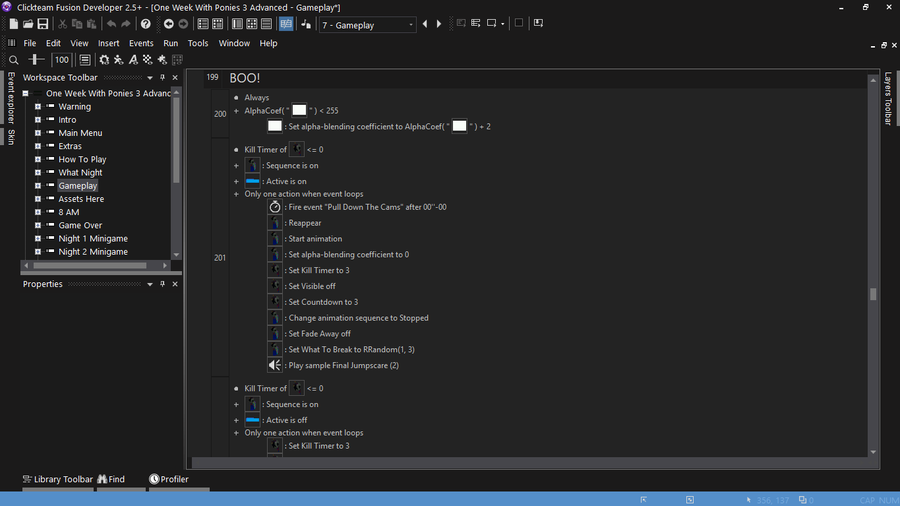Open the File menu

[x=30, y=43]
